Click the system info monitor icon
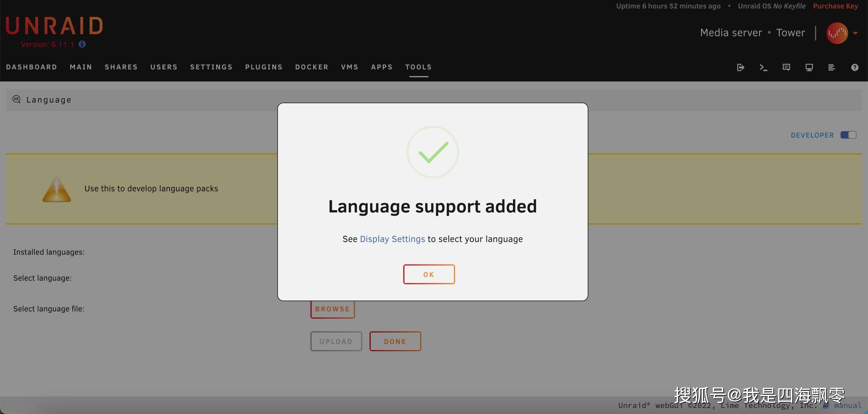The width and height of the screenshot is (868, 414). point(809,68)
